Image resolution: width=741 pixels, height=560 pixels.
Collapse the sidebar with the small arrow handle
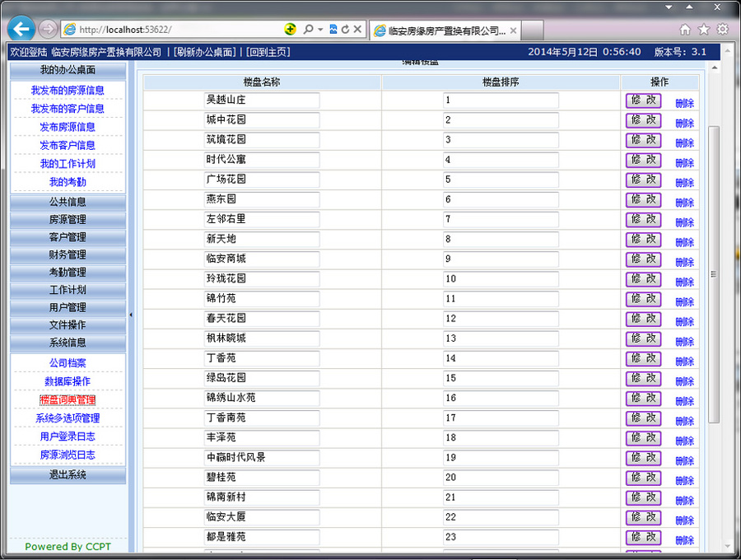(131, 315)
